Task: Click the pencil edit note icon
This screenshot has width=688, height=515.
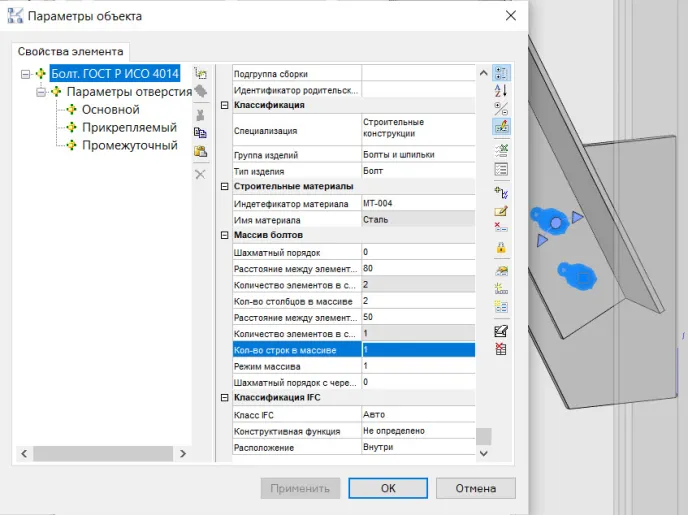Action: [502, 211]
